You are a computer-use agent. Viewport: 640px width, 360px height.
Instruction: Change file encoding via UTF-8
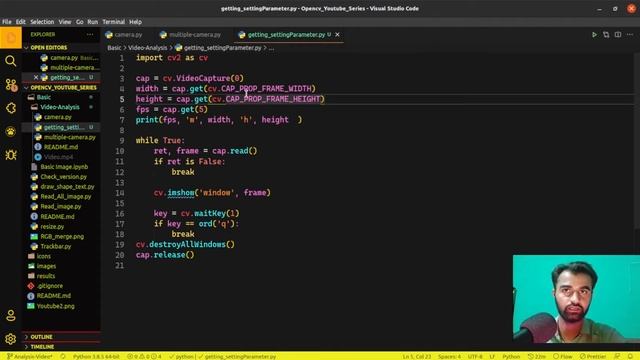(x=475, y=356)
